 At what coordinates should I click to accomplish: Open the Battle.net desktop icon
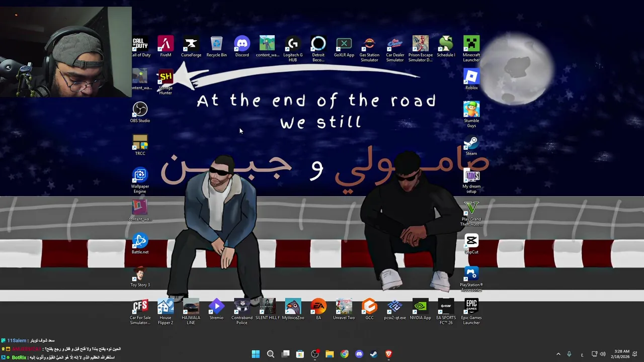point(140,243)
